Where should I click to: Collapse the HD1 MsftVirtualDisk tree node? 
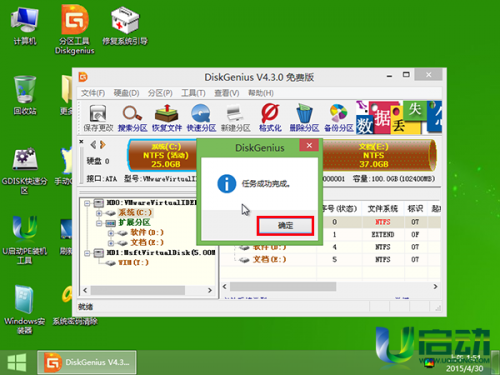[87, 253]
